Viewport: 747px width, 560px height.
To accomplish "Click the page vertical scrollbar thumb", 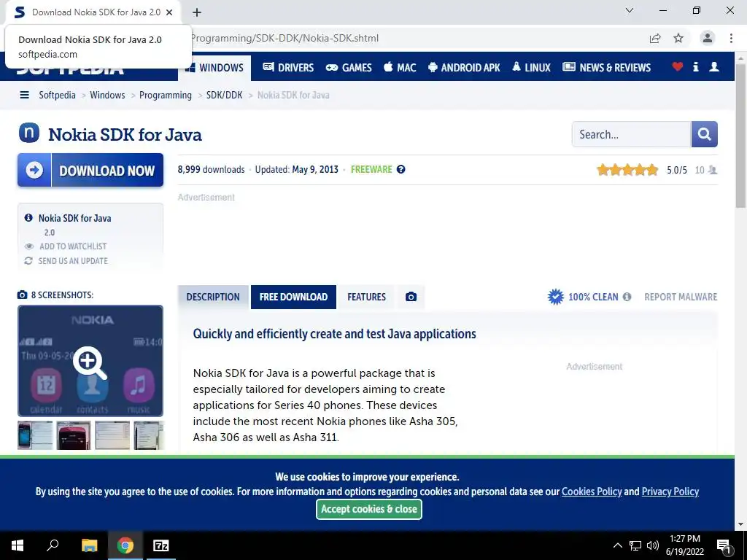I will point(740,135).
